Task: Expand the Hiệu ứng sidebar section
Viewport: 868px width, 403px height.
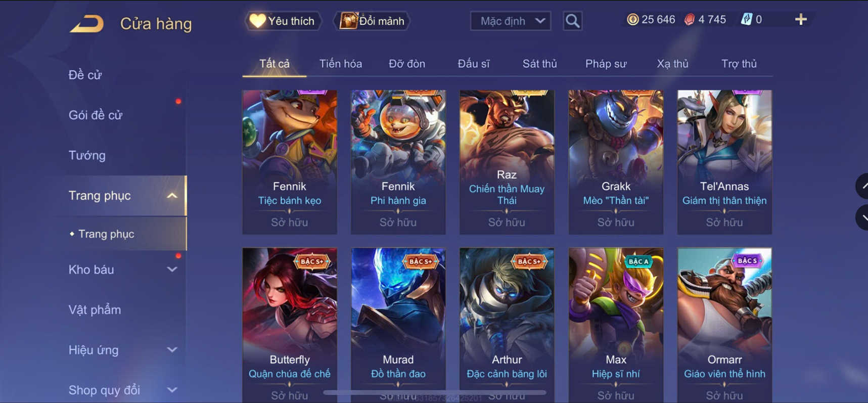Action: coord(172,350)
